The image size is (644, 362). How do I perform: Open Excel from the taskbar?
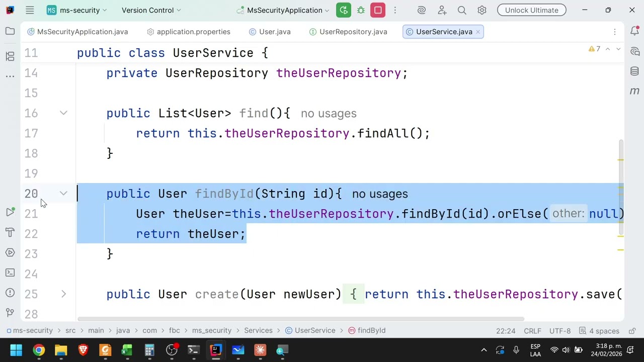[x=127, y=350]
